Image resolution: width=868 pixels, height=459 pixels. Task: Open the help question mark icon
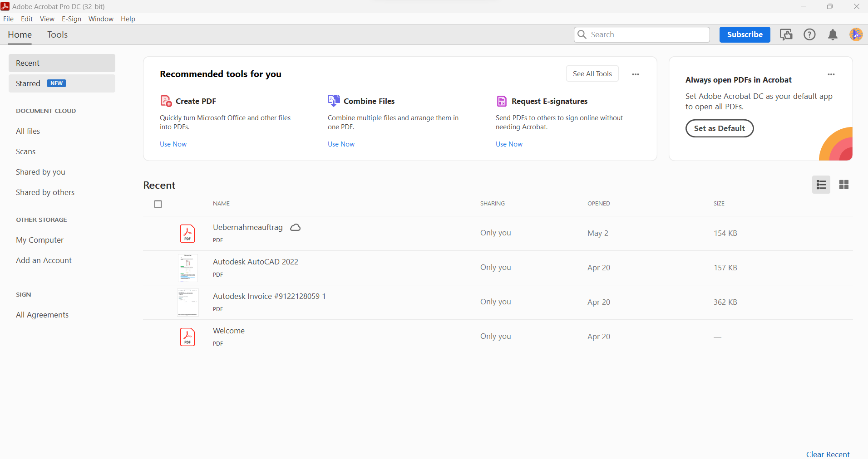click(809, 35)
